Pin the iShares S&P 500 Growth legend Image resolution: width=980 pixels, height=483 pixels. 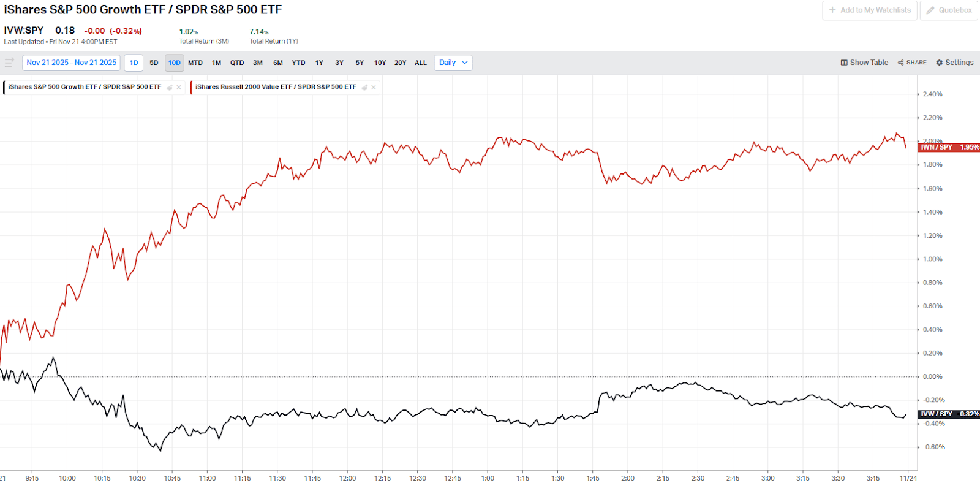tap(170, 87)
